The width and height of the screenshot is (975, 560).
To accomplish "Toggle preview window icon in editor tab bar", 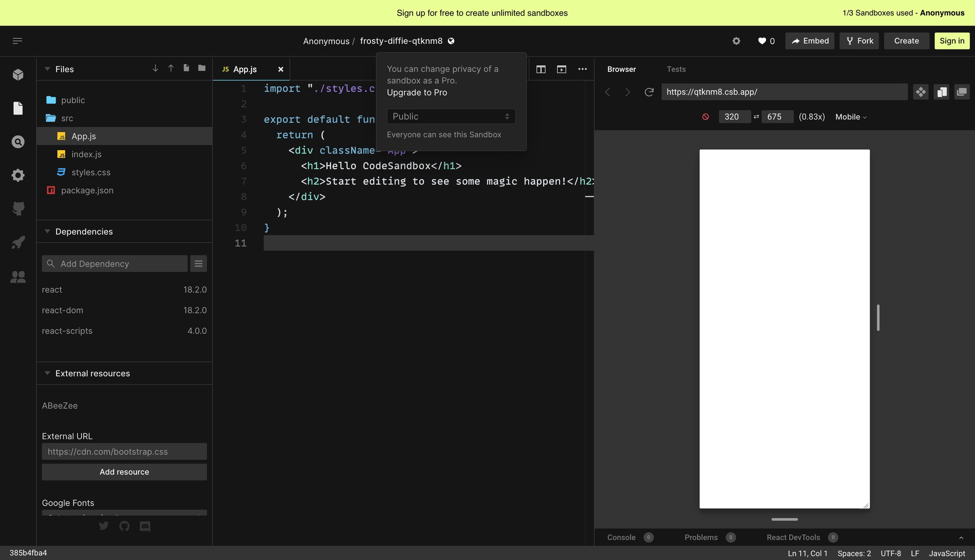I will pos(561,69).
